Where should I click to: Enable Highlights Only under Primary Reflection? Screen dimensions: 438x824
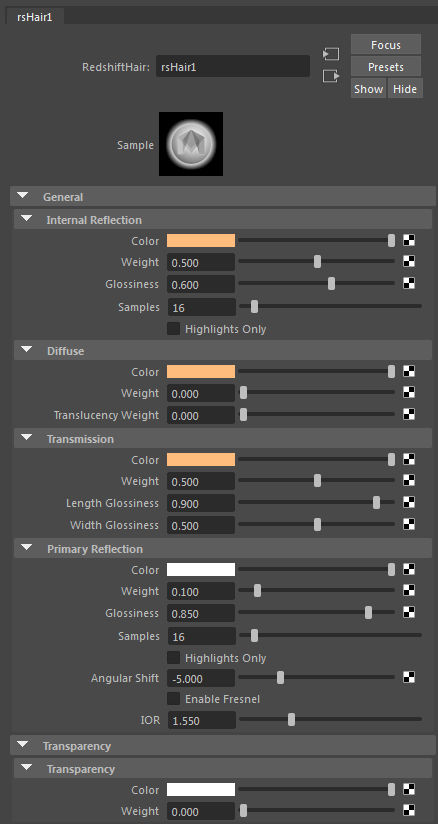[174, 658]
